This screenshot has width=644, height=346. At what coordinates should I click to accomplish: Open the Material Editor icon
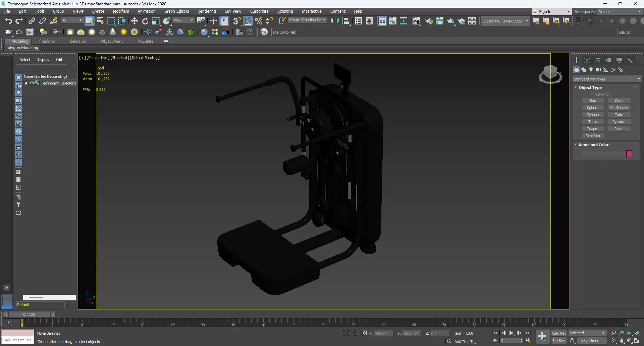coord(416,21)
